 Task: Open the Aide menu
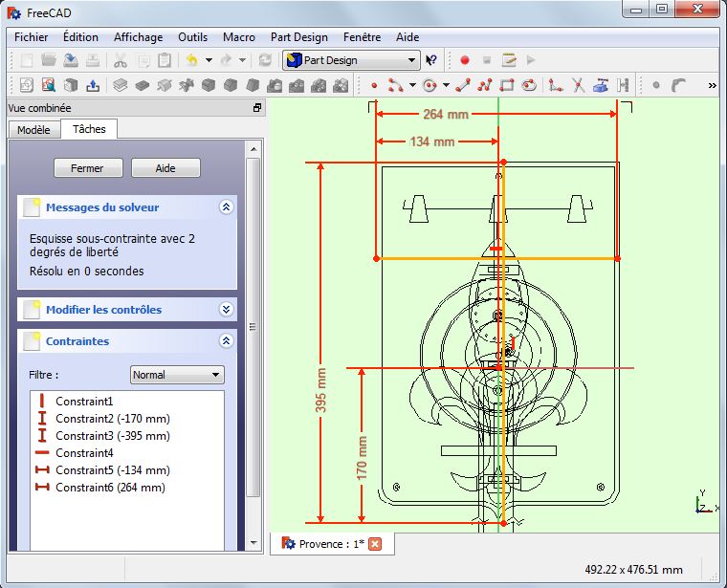tap(408, 37)
